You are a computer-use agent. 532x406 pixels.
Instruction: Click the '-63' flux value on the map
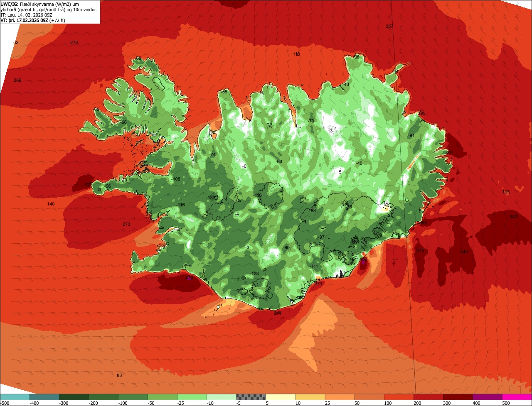279,161
